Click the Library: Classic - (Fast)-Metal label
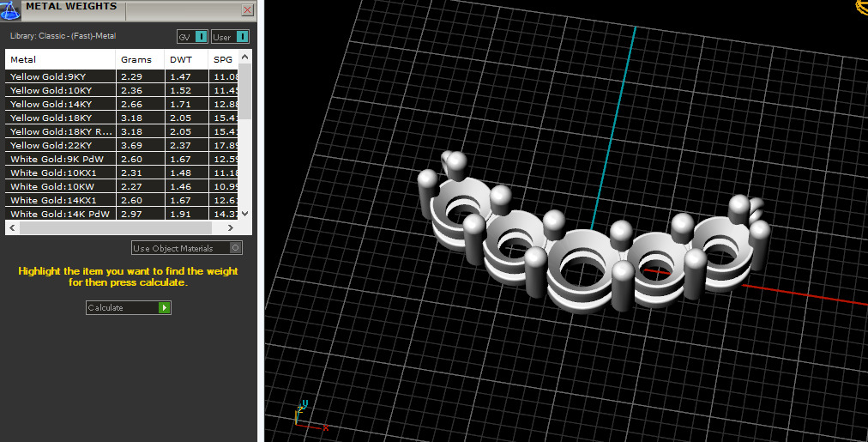The image size is (868, 442). tap(63, 36)
